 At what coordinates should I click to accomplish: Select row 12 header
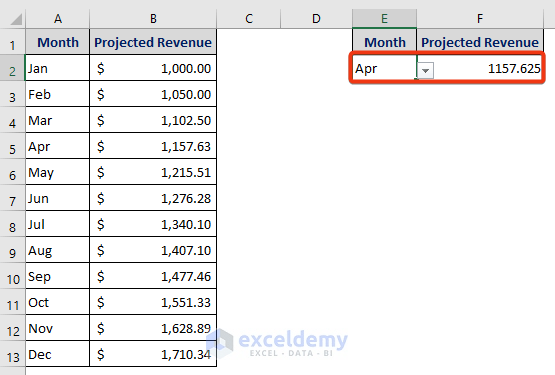pos(12,328)
